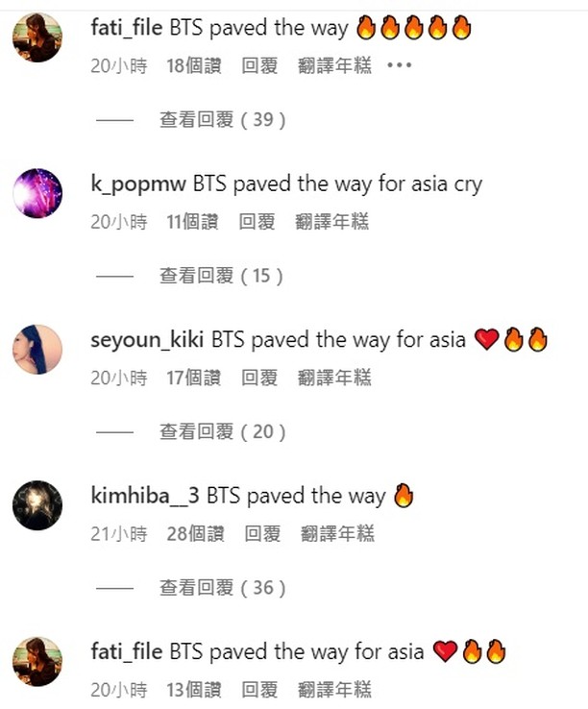The image size is (588, 709).
Task: View the 18 likes on first fati_file comment
Action: click(x=193, y=65)
